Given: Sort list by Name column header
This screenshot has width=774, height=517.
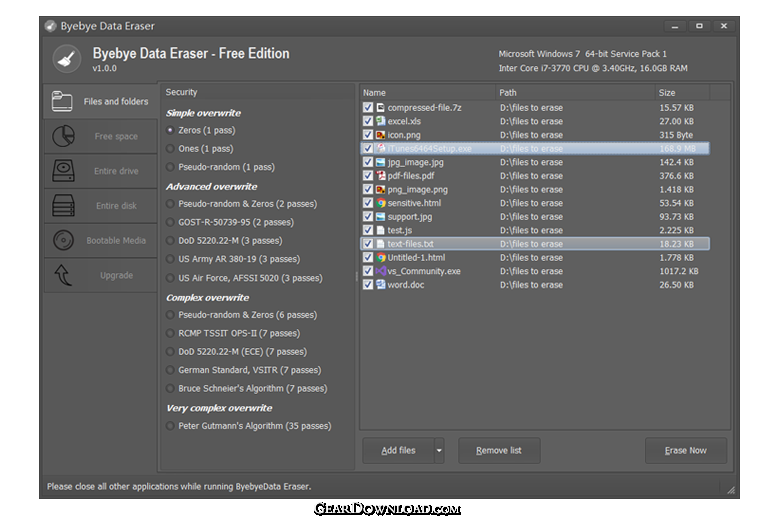Looking at the screenshot, I should click(427, 92).
